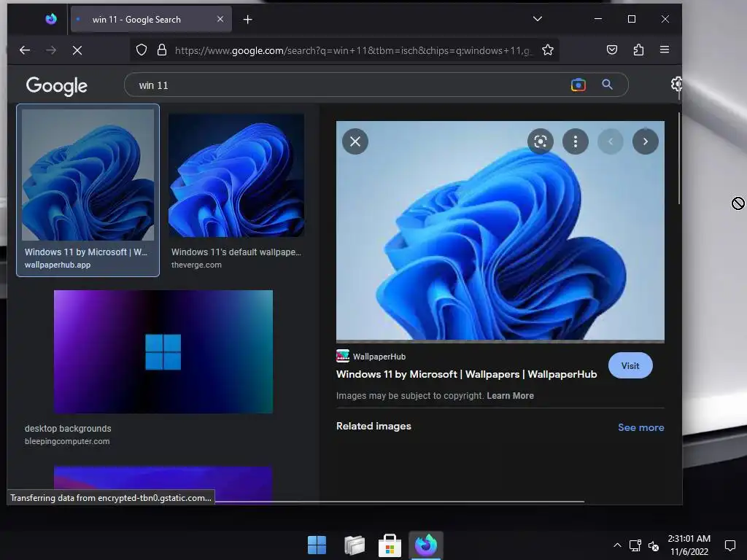Open the Save to Pocket icon

pos(612,50)
